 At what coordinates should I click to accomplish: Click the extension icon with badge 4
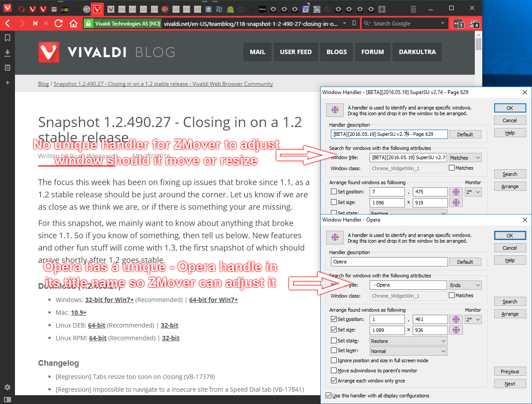pos(474,24)
